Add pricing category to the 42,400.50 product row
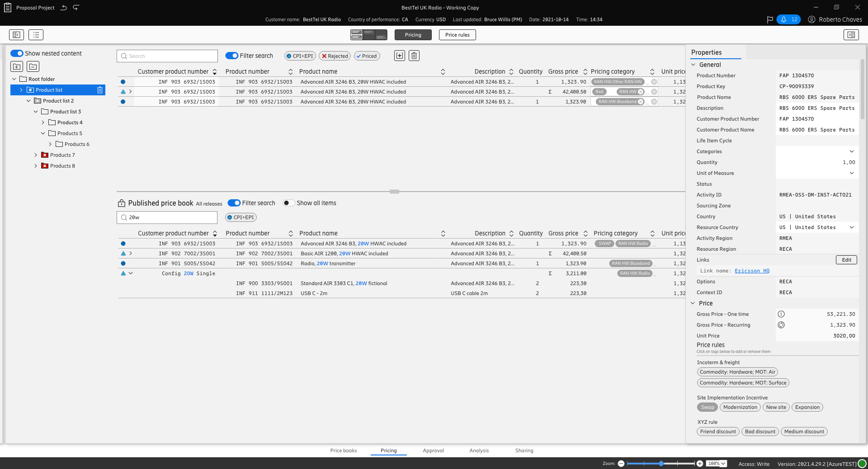This screenshot has height=469, width=868. point(654,92)
